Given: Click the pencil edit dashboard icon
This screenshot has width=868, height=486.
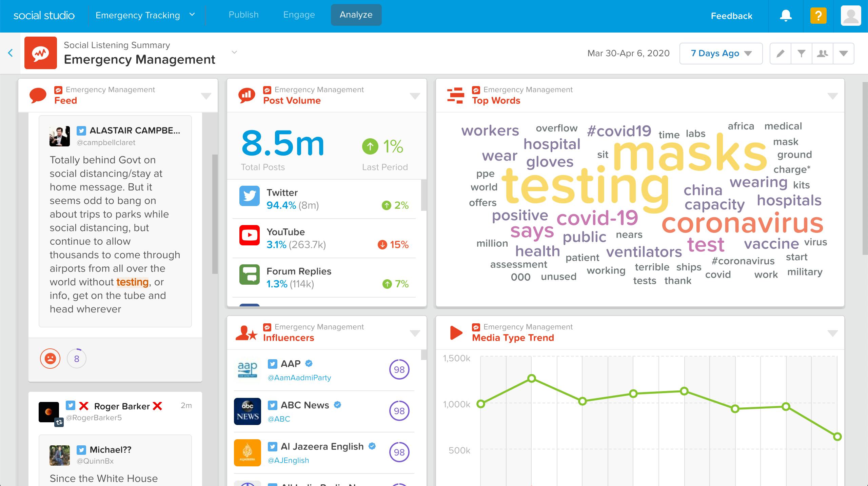Looking at the screenshot, I should (781, 54).
